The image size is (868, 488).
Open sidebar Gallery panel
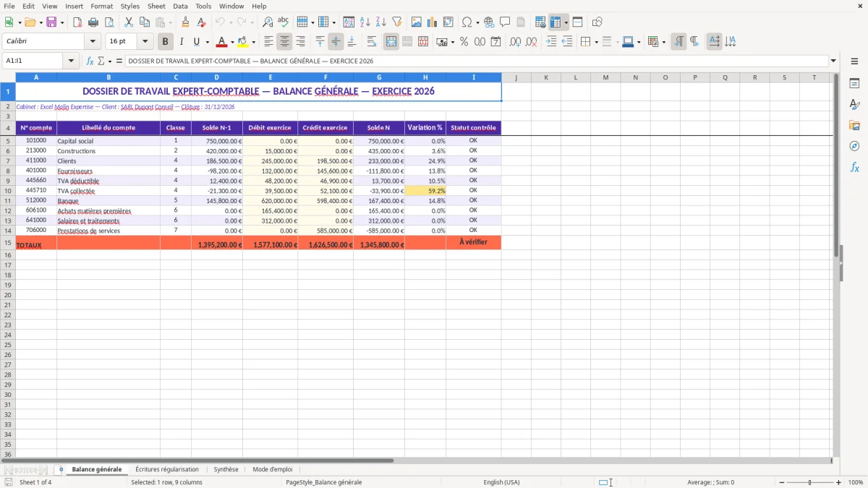[x=854, y=125]
